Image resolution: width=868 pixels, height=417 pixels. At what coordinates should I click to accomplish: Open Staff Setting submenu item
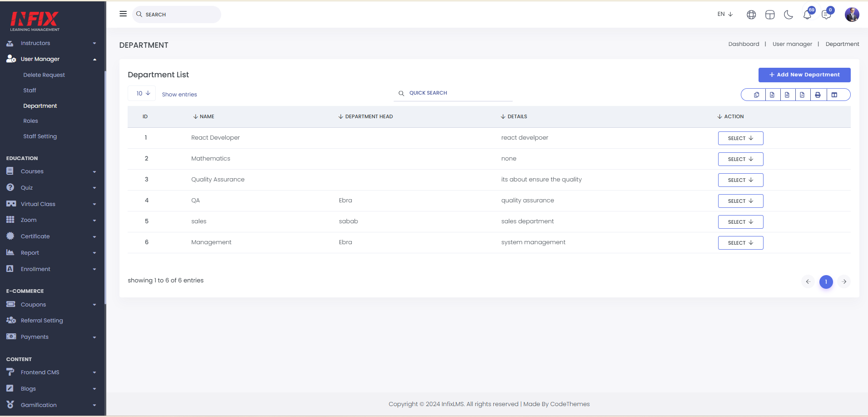tap(40, 136)
